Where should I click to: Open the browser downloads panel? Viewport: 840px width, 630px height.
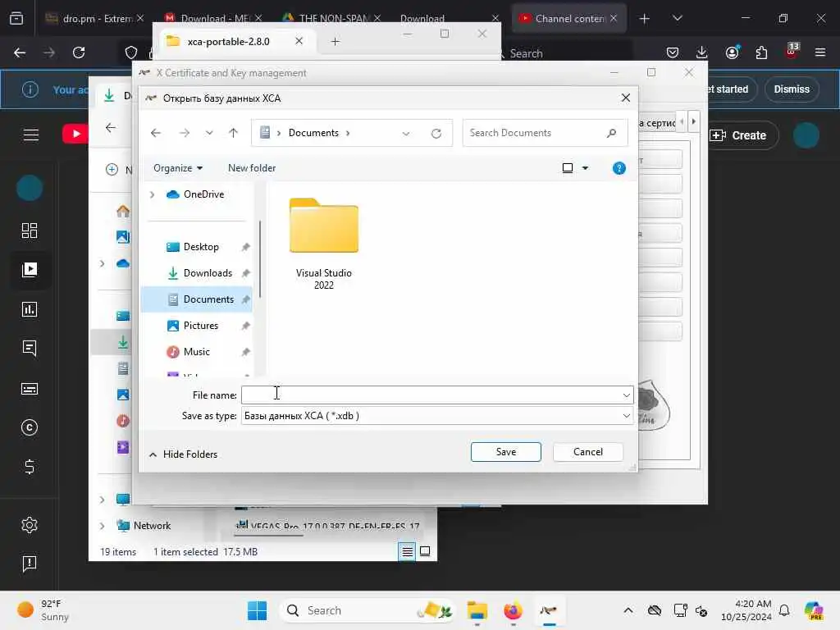701,52
